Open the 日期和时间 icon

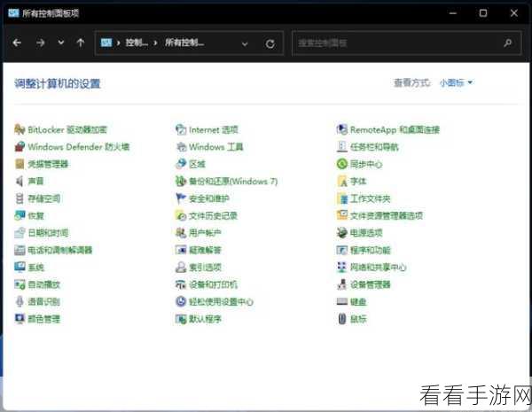pos(20,233)
